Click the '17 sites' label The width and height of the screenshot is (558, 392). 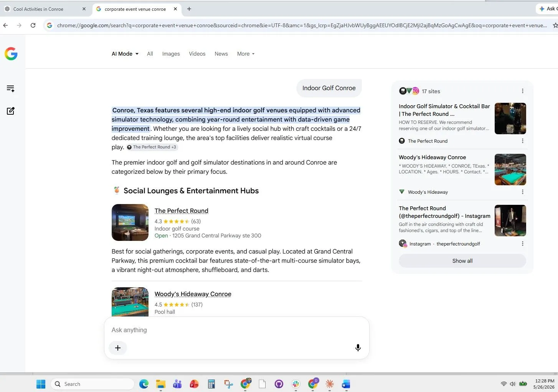(431, 91)
